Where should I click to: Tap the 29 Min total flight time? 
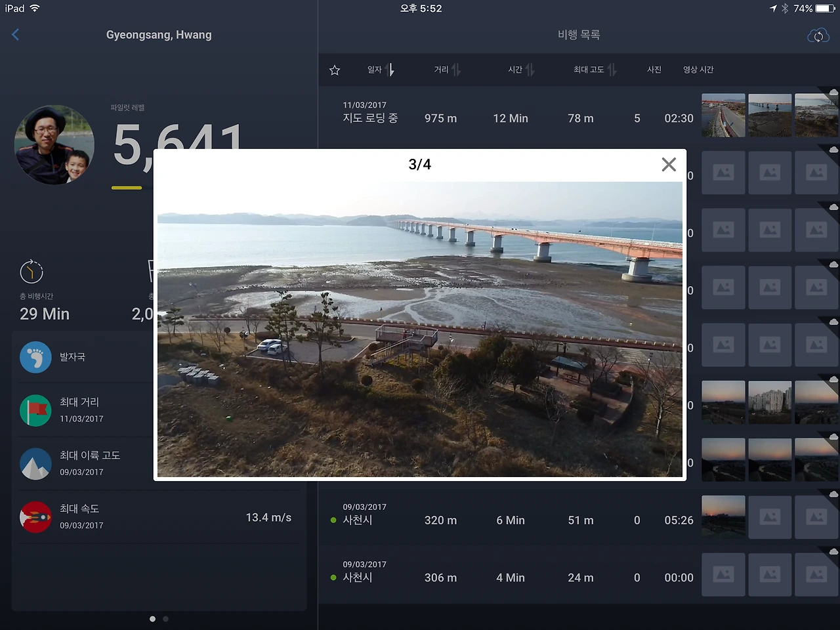click(45, 314)
